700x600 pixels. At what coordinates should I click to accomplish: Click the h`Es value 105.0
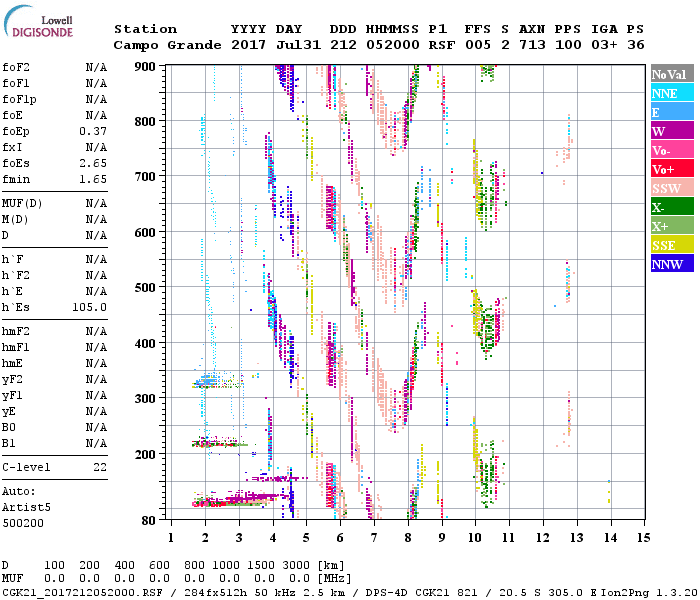pos(89,307)
